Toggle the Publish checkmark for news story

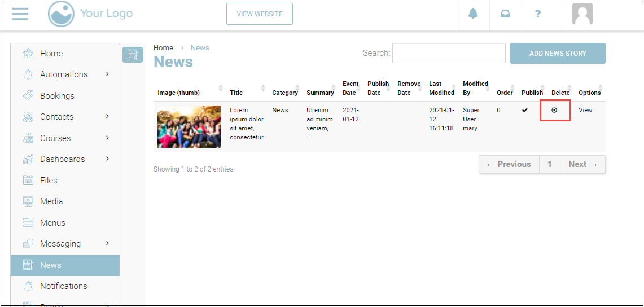[x=525, y=111]
